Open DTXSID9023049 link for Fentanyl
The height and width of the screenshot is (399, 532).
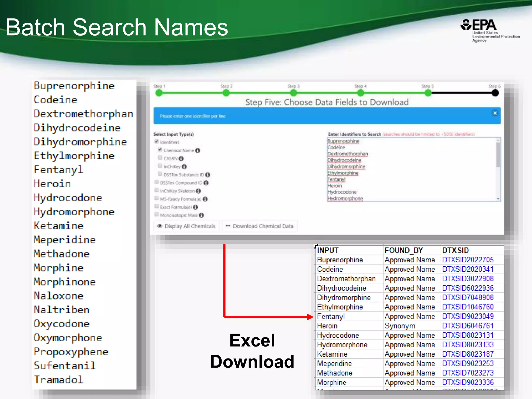[468, 316]
